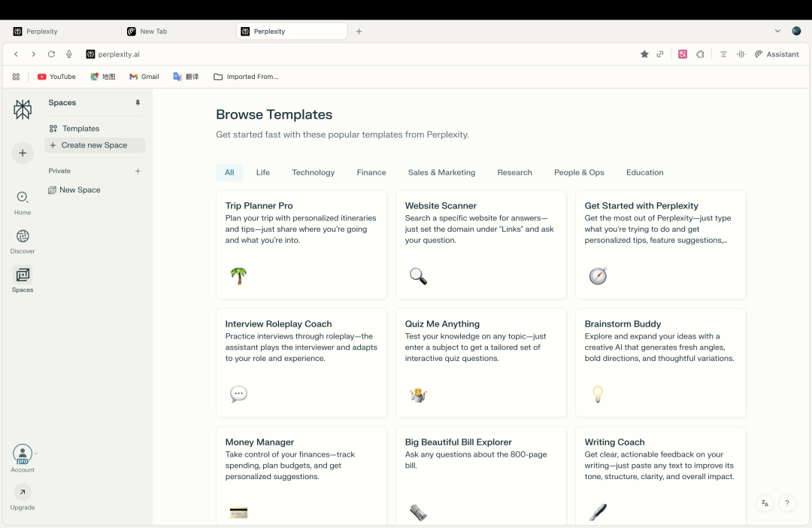Open YouTube bookmark

click(56, 77)
